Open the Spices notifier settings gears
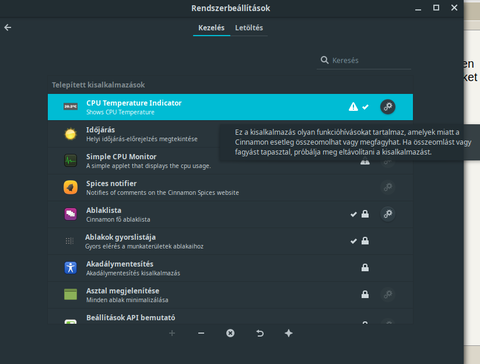 coord(388,187)
